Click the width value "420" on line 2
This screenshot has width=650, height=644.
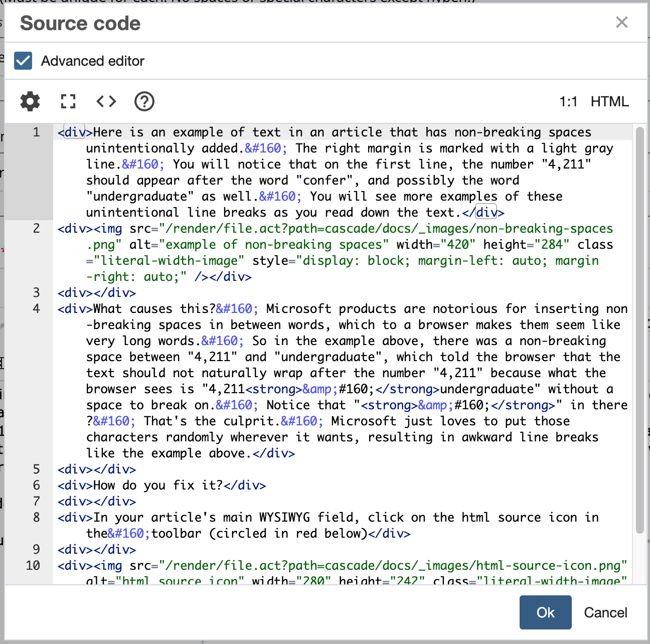(x=458, y=244)
